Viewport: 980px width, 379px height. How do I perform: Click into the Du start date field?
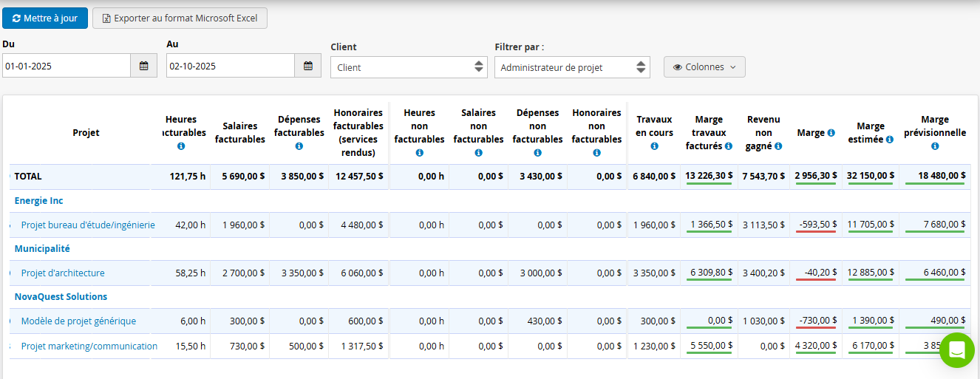(x=67, y=66)
